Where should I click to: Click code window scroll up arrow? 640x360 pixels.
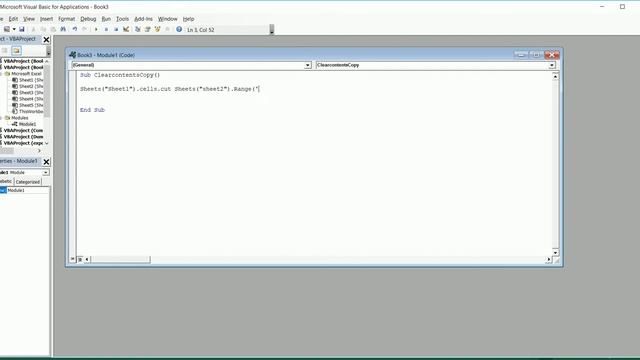555,76
